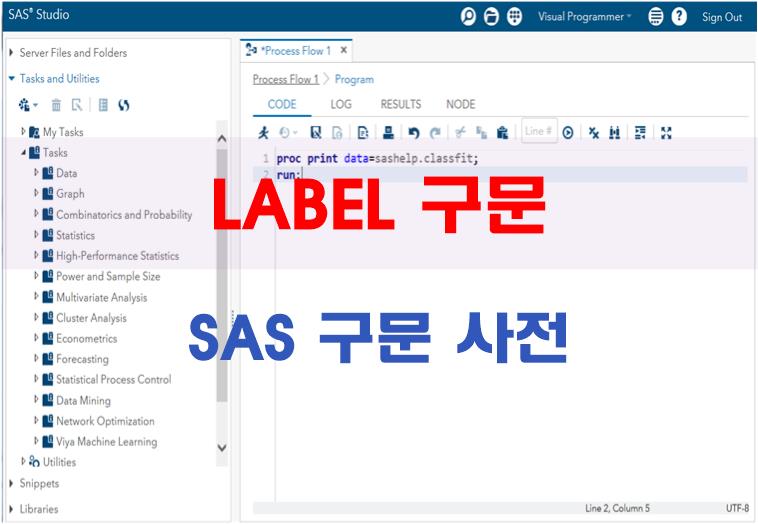
Task: Click the Program breadcrumb
Action: click(x=354, y=79)
